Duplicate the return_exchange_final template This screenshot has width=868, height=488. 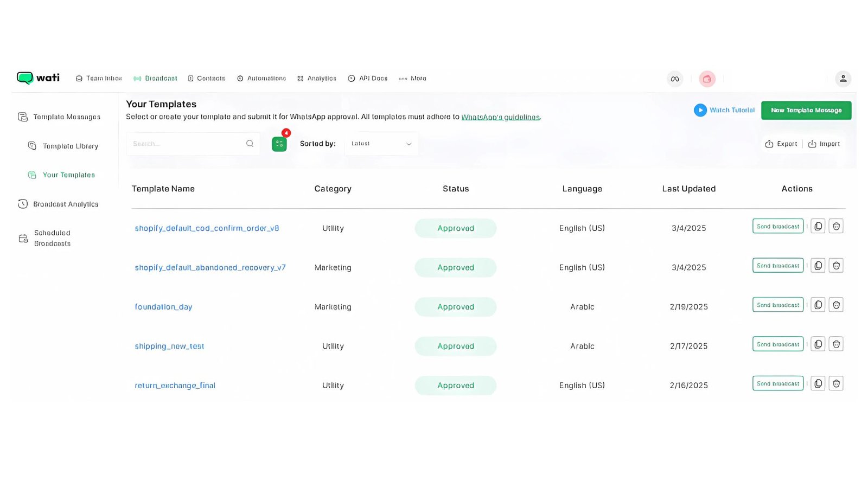point(818,383)
